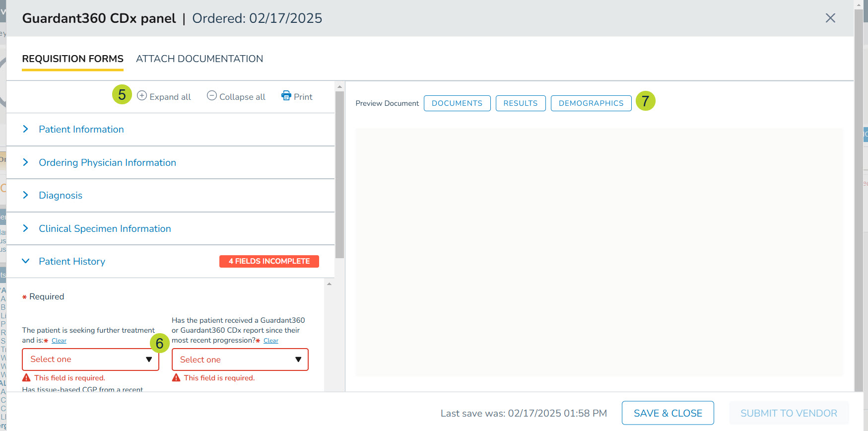Expand the Patient Information section
This screenshot has width=868, height=431.
(81, 130)
